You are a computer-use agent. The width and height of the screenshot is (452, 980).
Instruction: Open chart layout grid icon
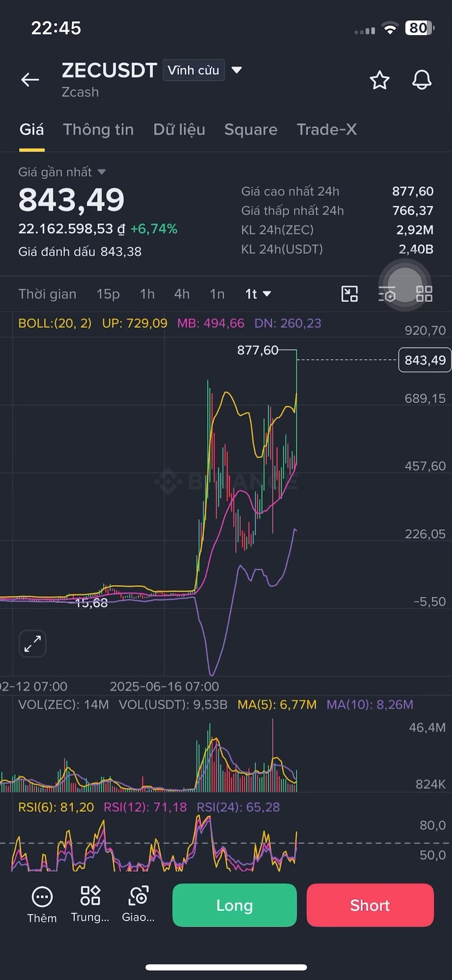tap(424, 294)
